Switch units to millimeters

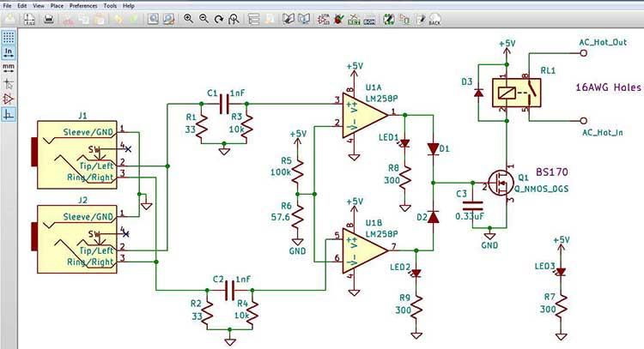[x=9, y=66]
